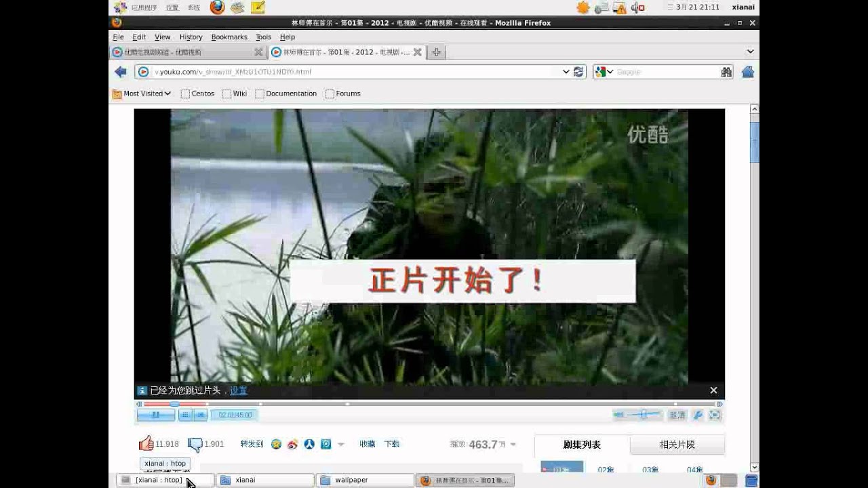The height and width of the screenshot is (488, 868).
Task: Click the 下载 download link
Action: tap(392, 444)
